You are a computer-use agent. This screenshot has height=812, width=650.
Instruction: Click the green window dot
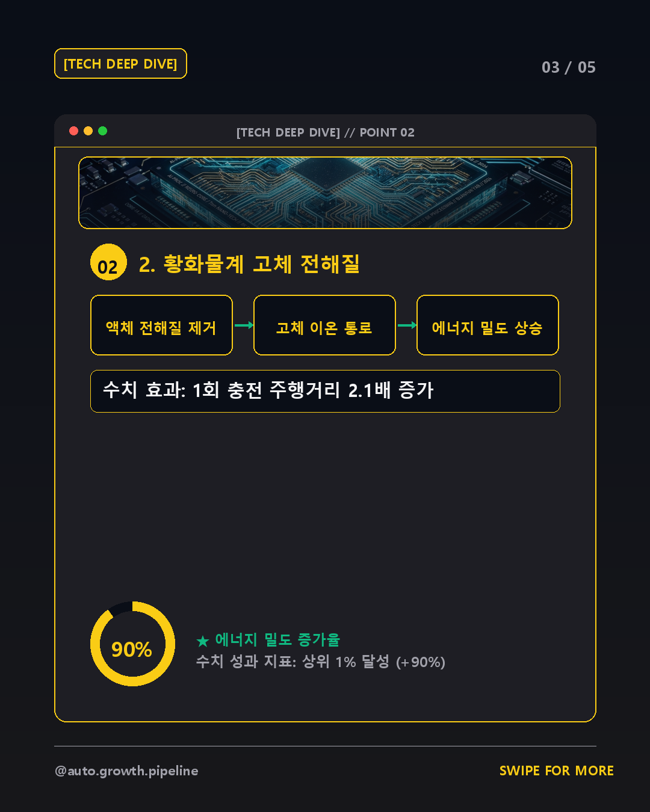pos(102,131)
